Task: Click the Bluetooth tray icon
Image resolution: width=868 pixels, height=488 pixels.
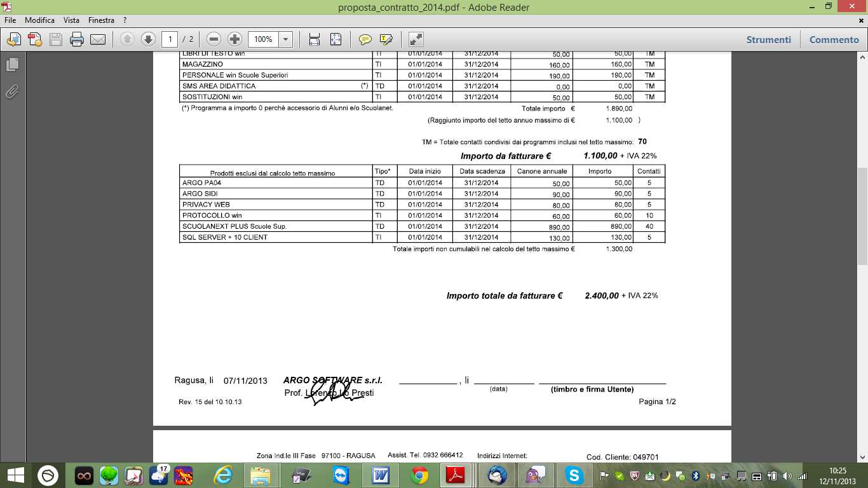Action: point(696,475)
